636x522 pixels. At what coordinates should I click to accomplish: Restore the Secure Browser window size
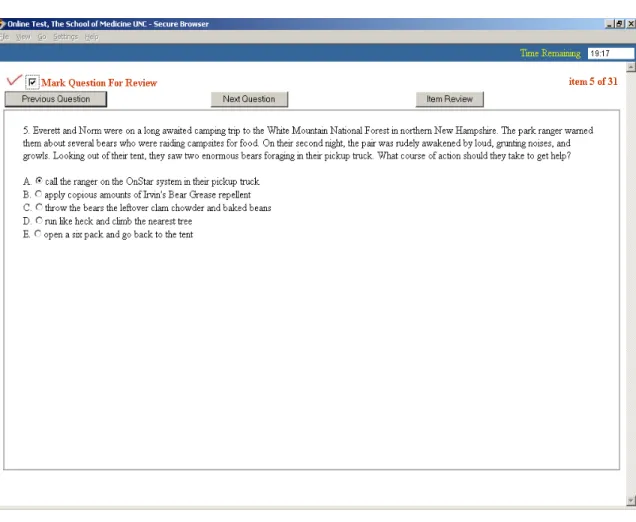point(619,24)
